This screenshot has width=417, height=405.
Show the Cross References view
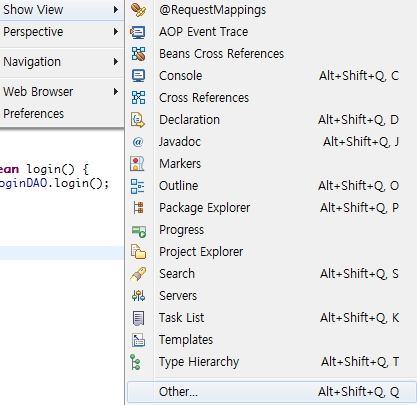[x=272, y=98]
